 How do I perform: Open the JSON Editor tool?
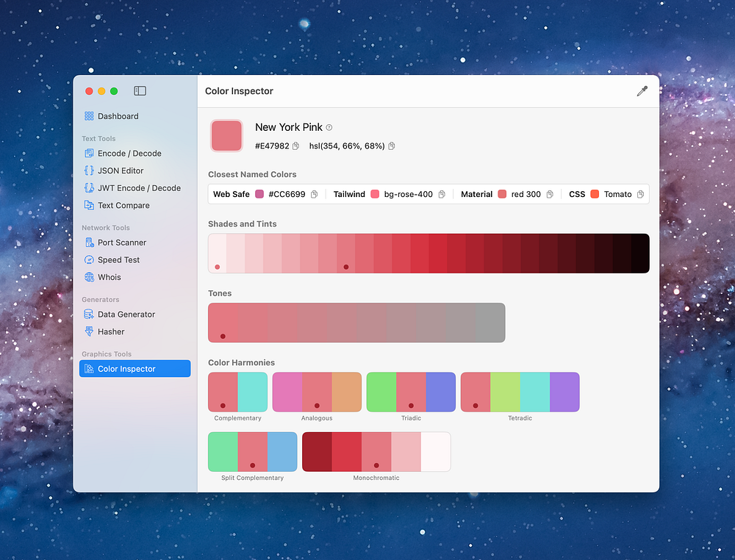(x=121, y=170)
